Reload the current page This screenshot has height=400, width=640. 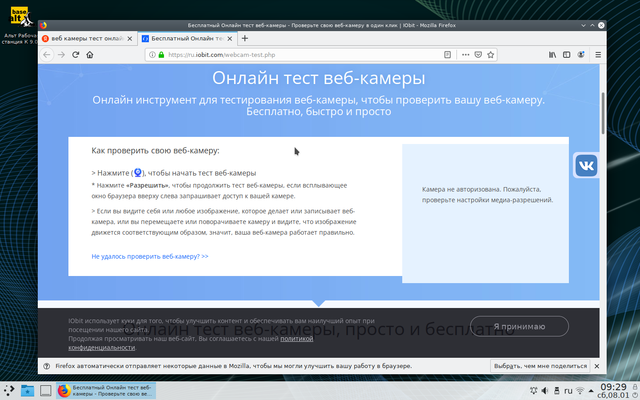tap(76, 55)
